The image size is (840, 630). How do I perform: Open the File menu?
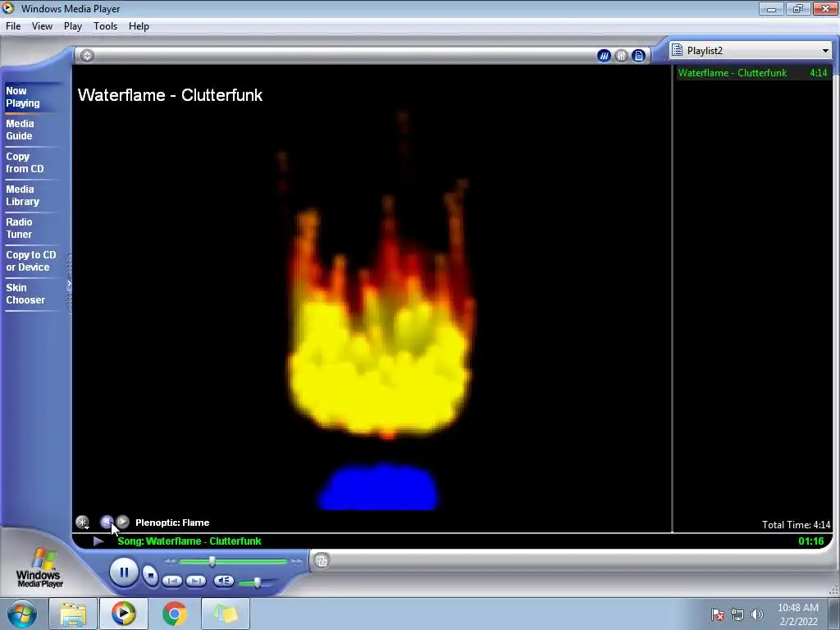pos(13,26)
